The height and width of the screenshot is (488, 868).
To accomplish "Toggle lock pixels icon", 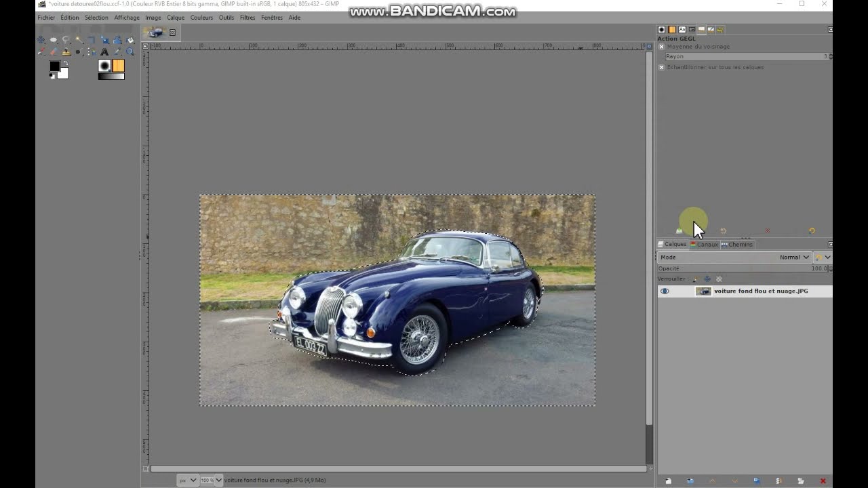I will [x=696, y=279].
